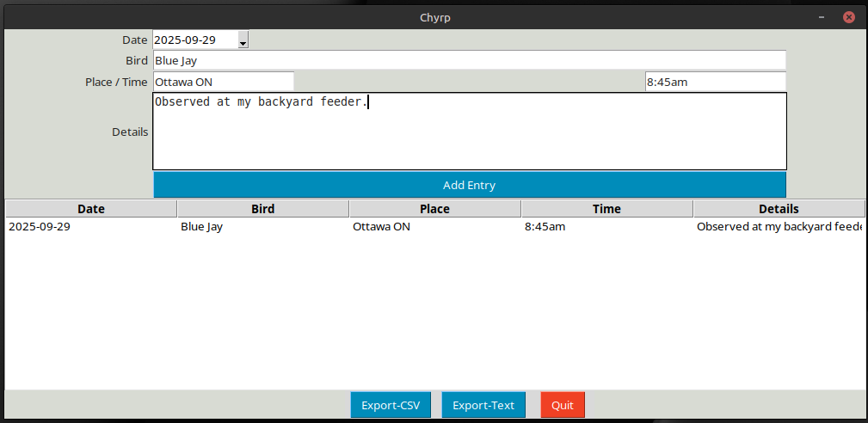Click the Details column header
868x423 pixels.
coord(779,209)
